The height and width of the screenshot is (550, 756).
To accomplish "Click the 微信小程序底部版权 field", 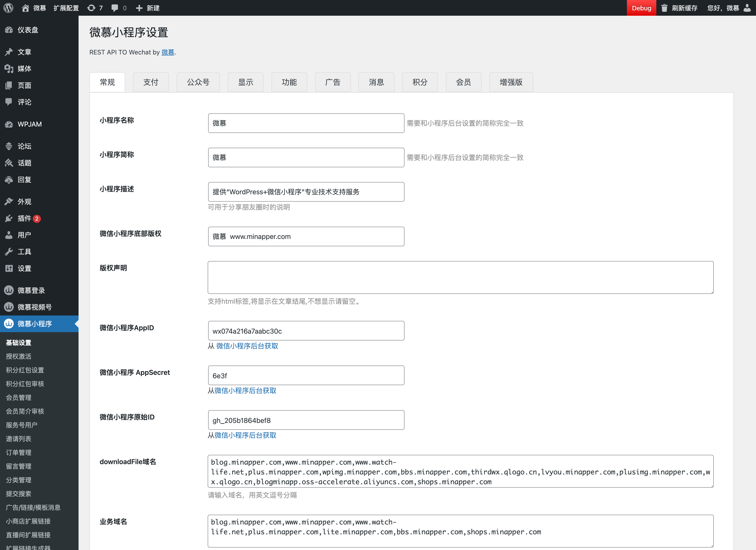I will pyautogui.click(x=306, y=236).
